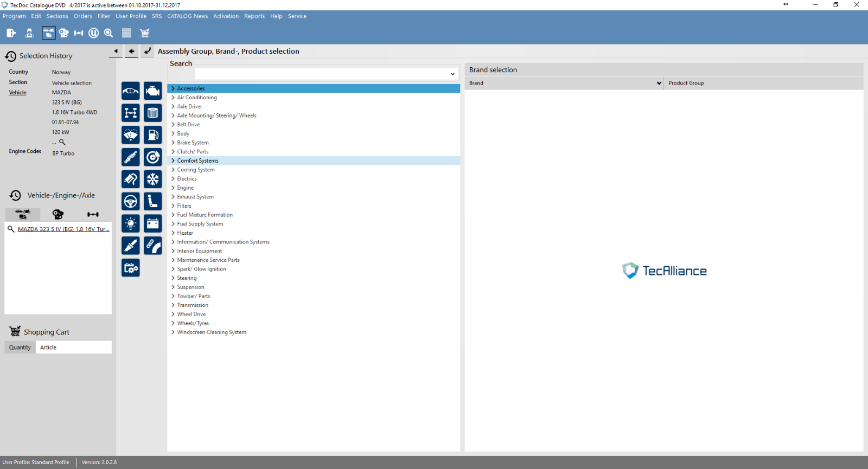Click the red-underlined back arrow button

click(x=131, y=52)
